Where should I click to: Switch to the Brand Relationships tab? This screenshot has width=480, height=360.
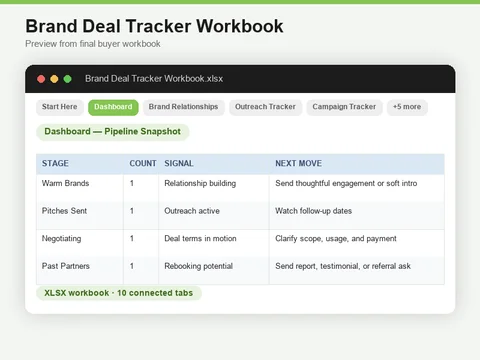click(x=184, y=107)
